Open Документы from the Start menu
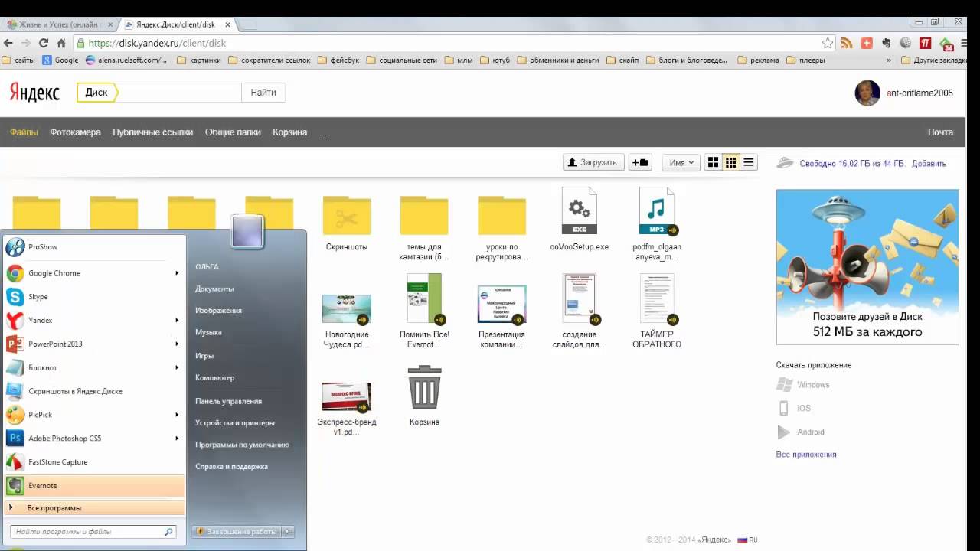This screenshot has width=980, height=551. [x=214, y=289]
